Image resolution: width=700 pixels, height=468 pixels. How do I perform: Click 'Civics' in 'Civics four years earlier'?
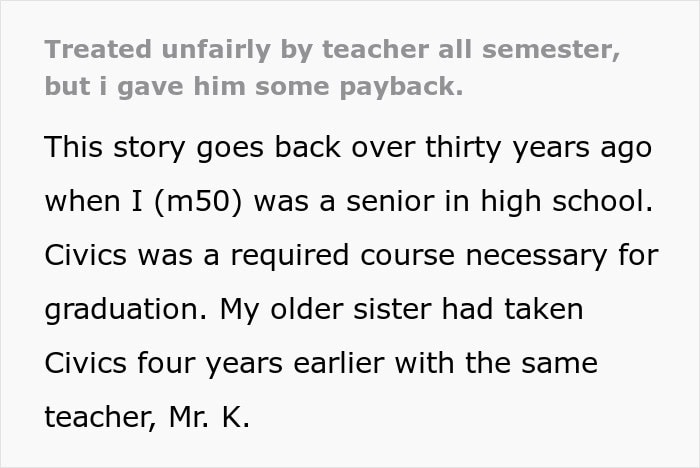pos(86,364)
